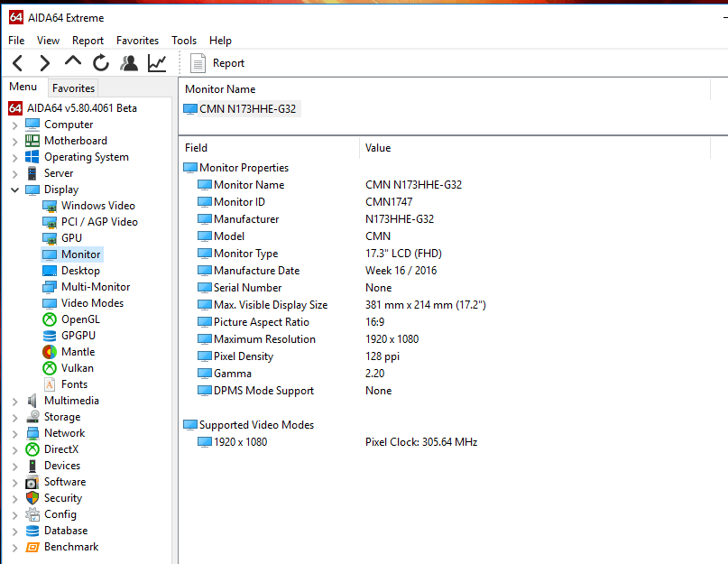
Task: Collapse the Display tree node
Action: click(x=14, y=190)
